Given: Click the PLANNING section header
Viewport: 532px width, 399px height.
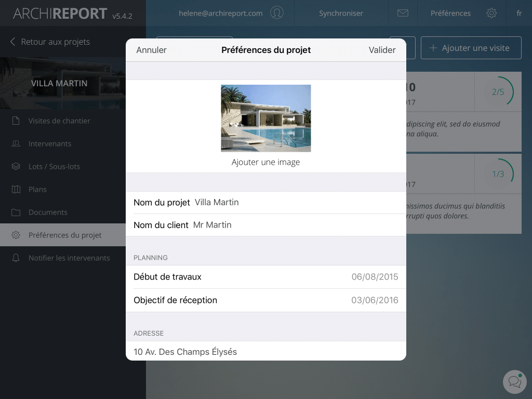Looking at the screenshot, I should click(150, 258).
